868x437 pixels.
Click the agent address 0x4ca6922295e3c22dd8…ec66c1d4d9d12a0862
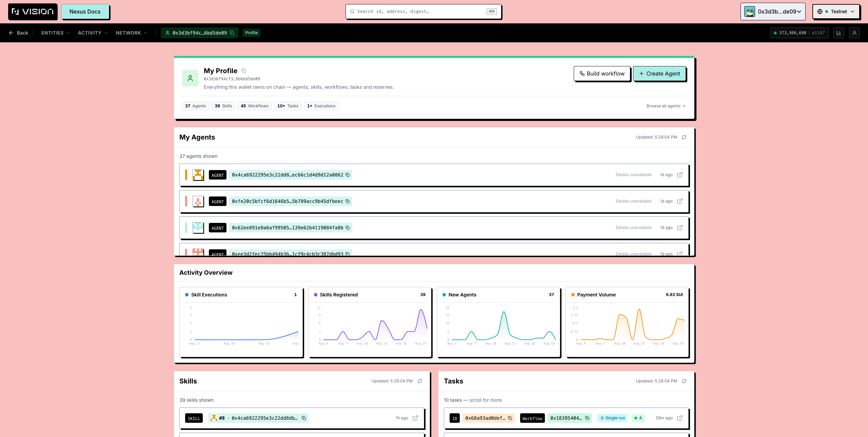click(x=288, y=175)
